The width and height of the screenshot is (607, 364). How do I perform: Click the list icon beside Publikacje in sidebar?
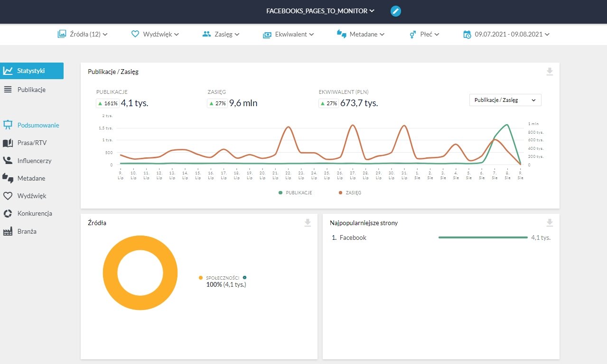pos(8,90)
